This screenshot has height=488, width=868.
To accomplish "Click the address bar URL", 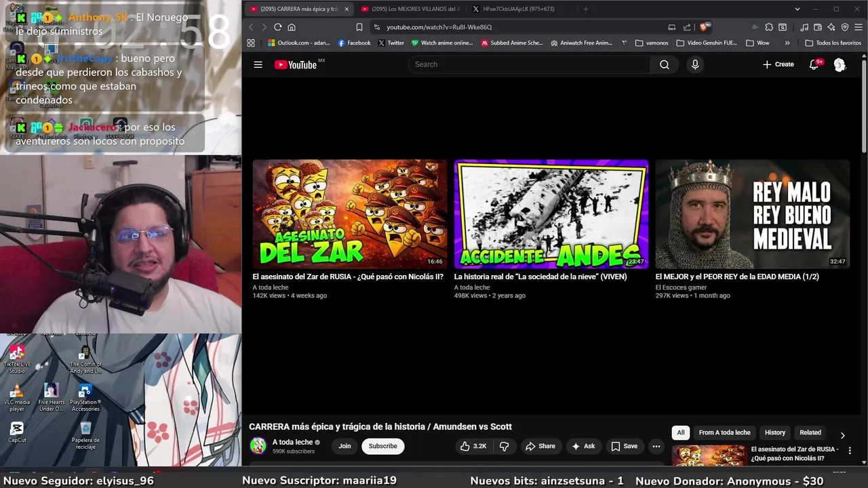I will click(x=439, y=27).
